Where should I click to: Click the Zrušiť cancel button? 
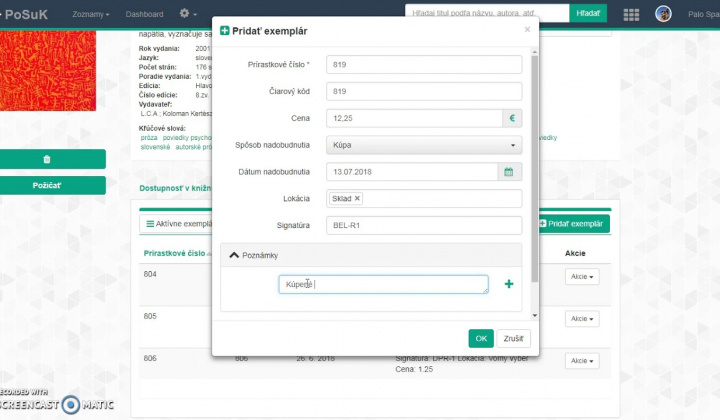(x=511, y=338)
